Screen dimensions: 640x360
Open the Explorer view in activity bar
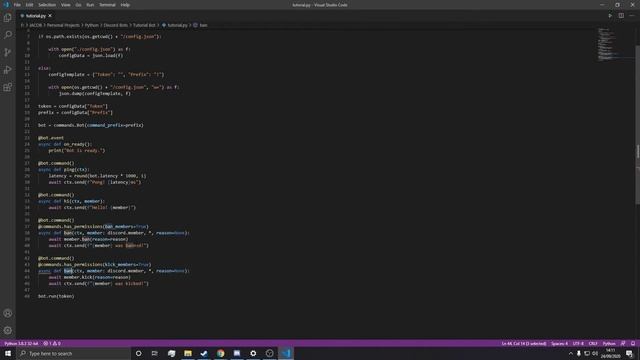coord(8,18)
